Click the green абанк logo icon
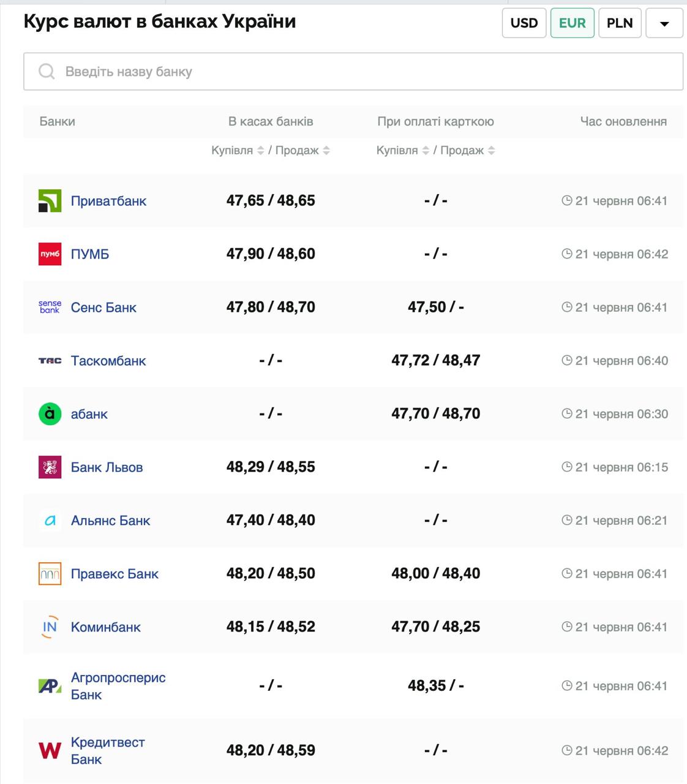Viewport: 687px width, 784px height. (x=50, y=414)
